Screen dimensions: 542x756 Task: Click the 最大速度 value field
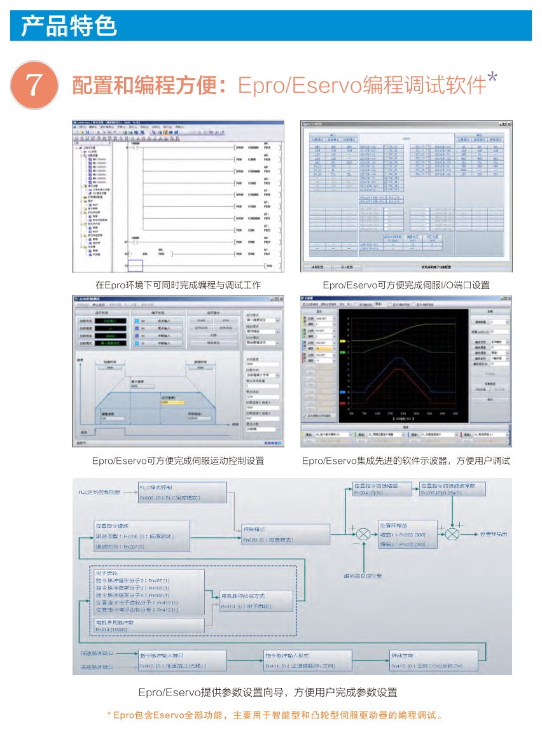tap(142, 386)
